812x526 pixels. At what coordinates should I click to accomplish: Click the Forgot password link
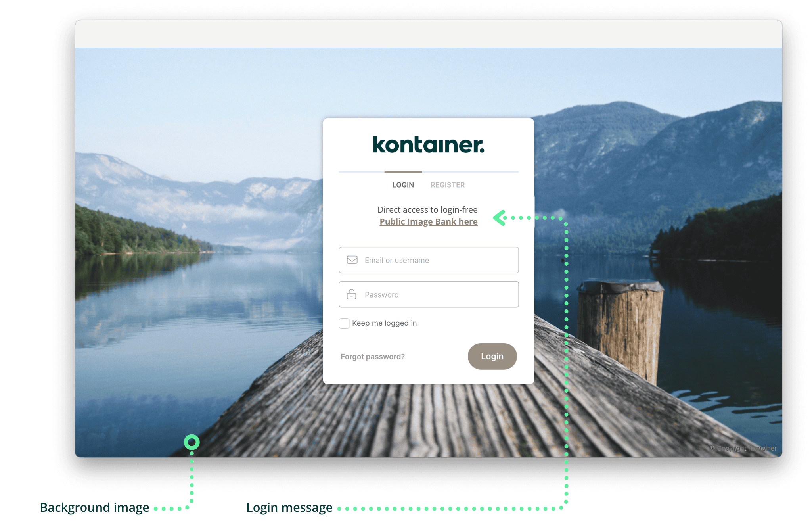point(373,357)
